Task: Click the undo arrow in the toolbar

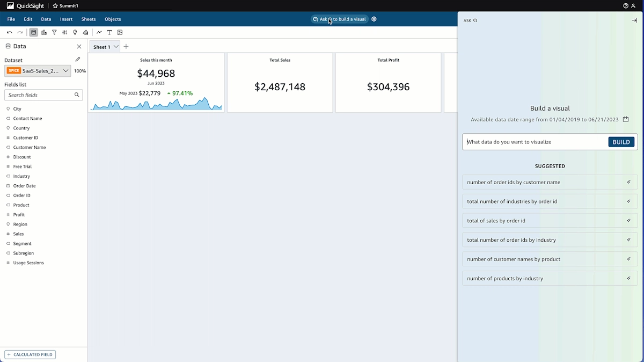Action: pos(10,32)
